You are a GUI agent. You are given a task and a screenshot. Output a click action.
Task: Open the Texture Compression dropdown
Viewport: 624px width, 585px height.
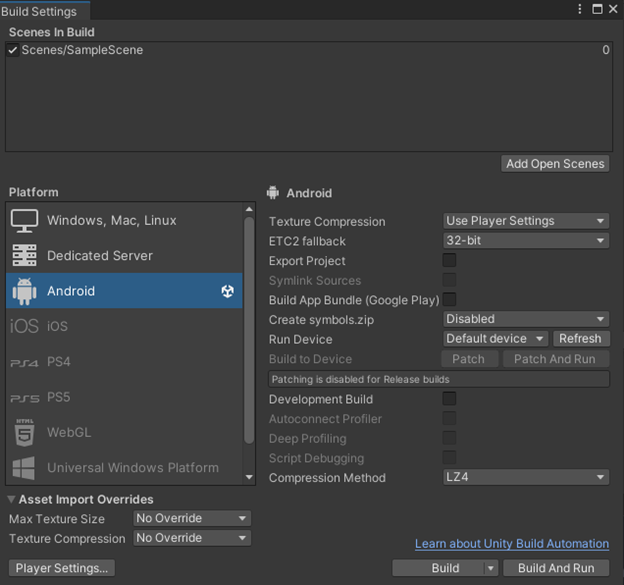tap(526, 221)
